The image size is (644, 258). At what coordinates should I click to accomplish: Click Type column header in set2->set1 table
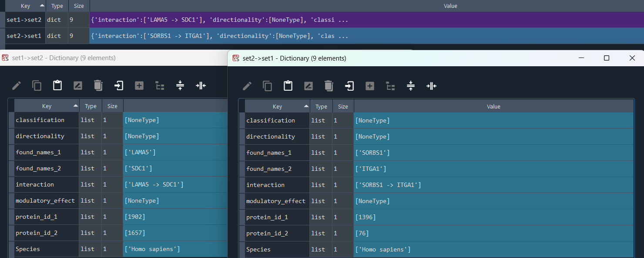coord(321,106)
